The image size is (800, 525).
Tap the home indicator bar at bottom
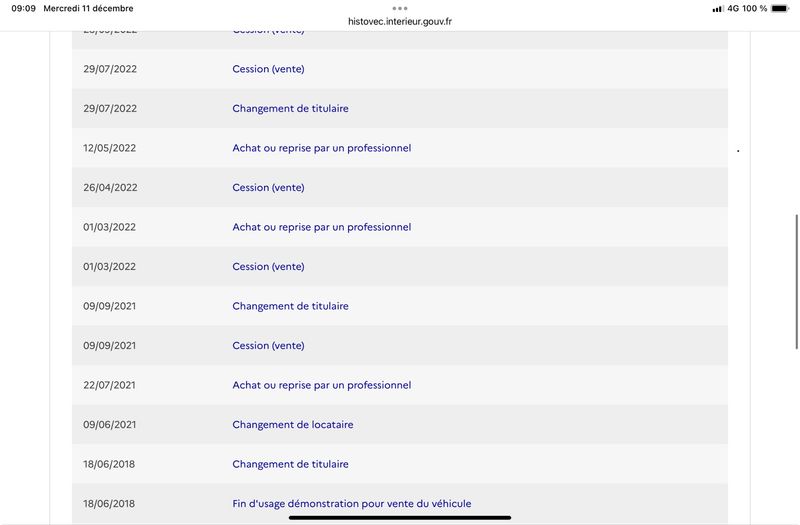pyautogui.click(x=399, y=517)
